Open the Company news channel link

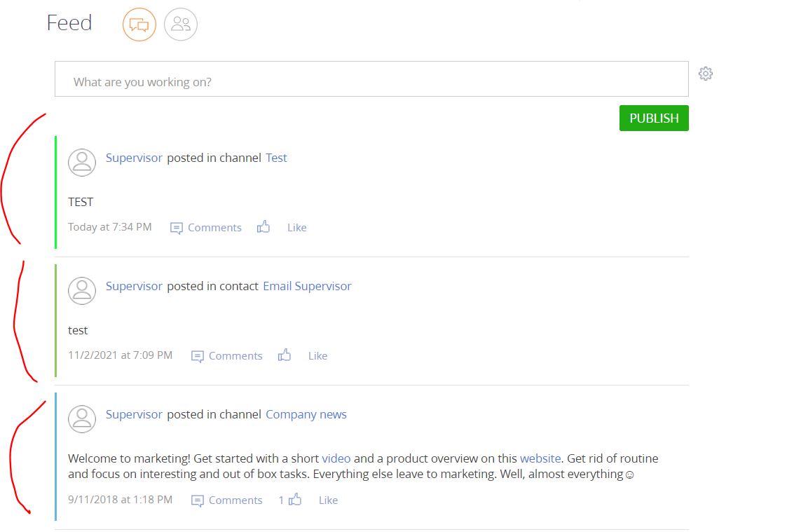pyautogui.click(x=306, y=414)
